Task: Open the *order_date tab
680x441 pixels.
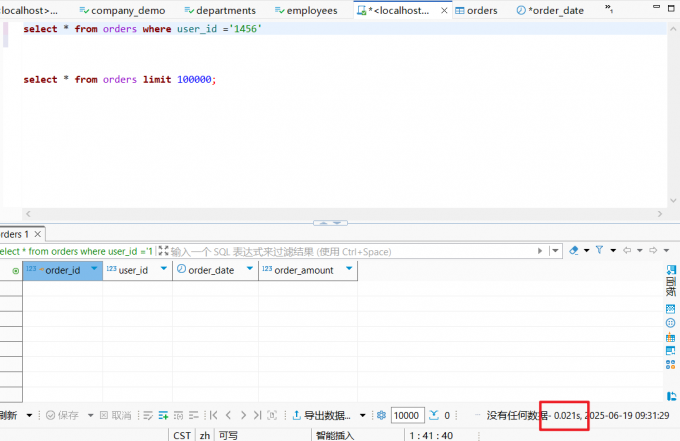Action: [x=550, y=10]
